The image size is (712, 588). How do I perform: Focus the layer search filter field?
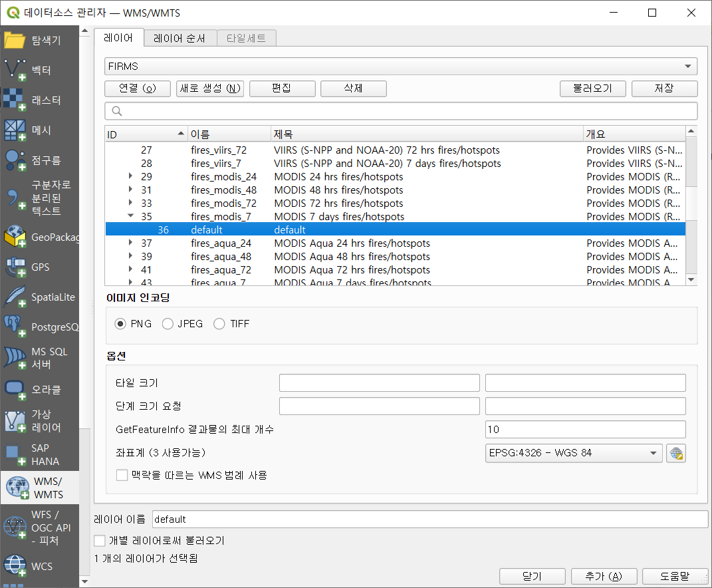click(400, 111)
